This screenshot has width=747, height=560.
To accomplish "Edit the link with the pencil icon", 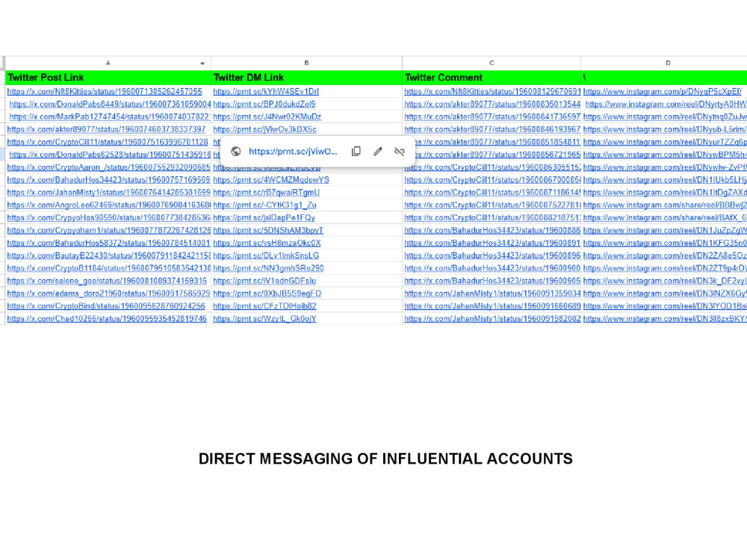I will click(x=378, y=152).
